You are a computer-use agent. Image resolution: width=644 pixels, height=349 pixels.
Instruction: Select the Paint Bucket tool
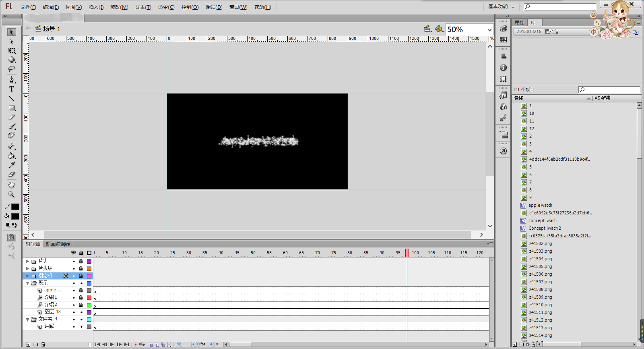(12, 156)
